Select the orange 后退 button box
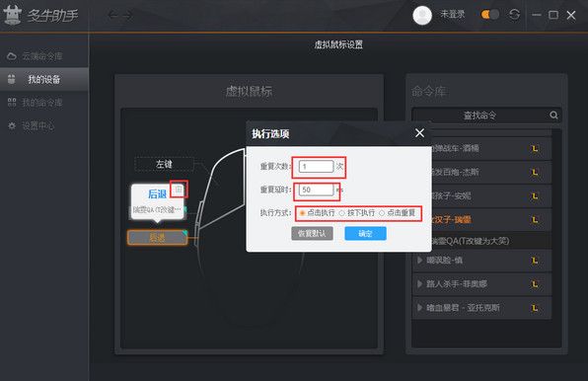Screen dimensions: 588x381 (157, 237)
